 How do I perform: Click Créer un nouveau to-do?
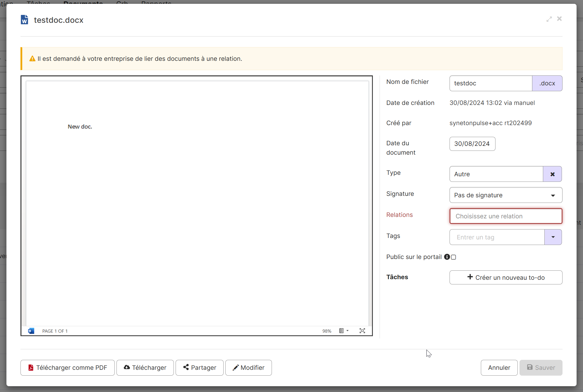506,277
